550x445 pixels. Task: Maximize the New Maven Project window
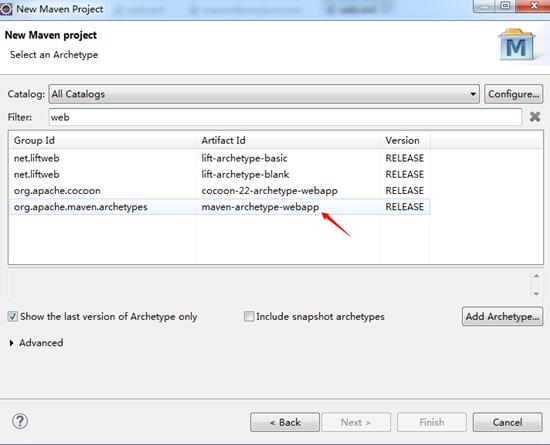(505, 6)
